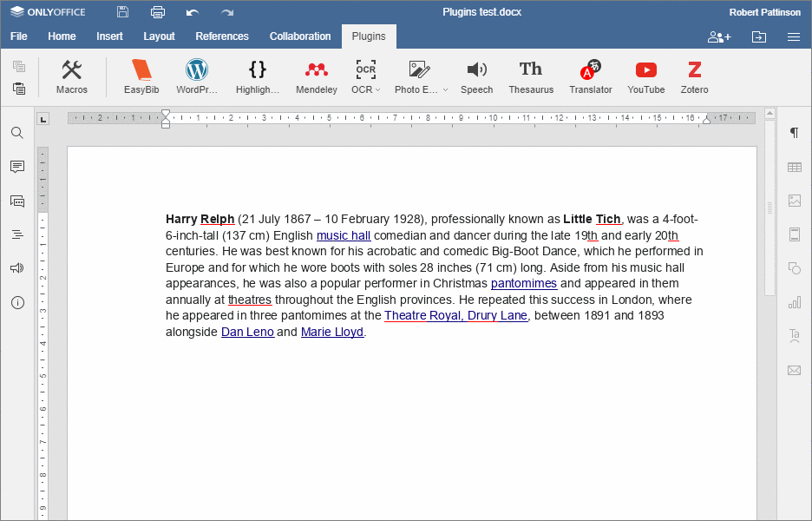Open Table settings in right sidebar

[x=794, y=167]
